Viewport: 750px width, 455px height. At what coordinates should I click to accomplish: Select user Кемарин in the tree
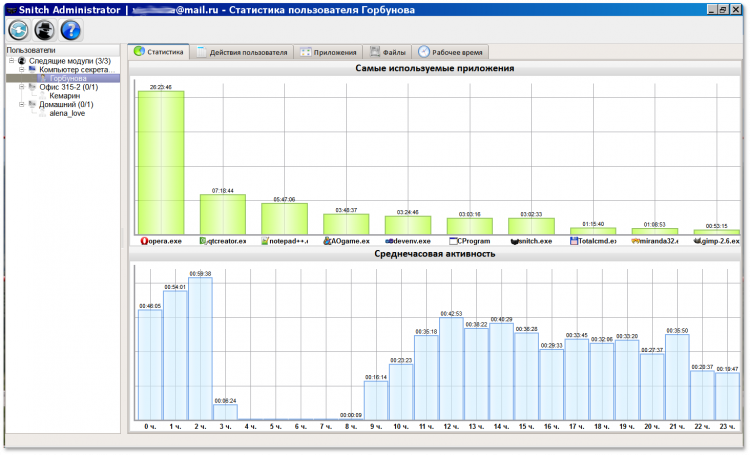click(64, 96)
